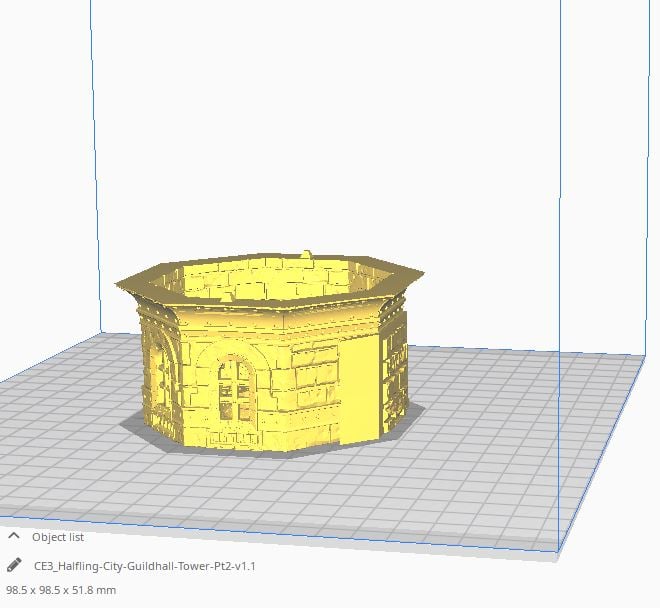Viewport: 660px width, 608px height.
Task: Click the Object list header label
Action: [63, 537]
